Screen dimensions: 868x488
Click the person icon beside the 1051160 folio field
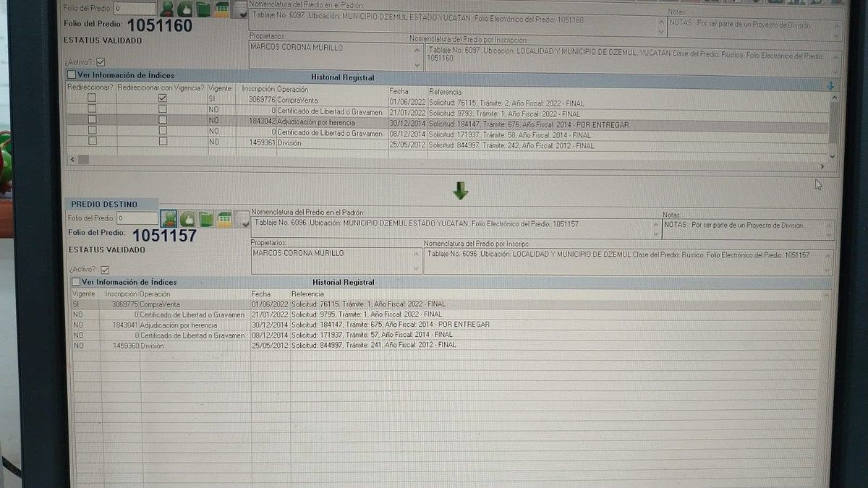pyautogui.click(x=168, y=9)
